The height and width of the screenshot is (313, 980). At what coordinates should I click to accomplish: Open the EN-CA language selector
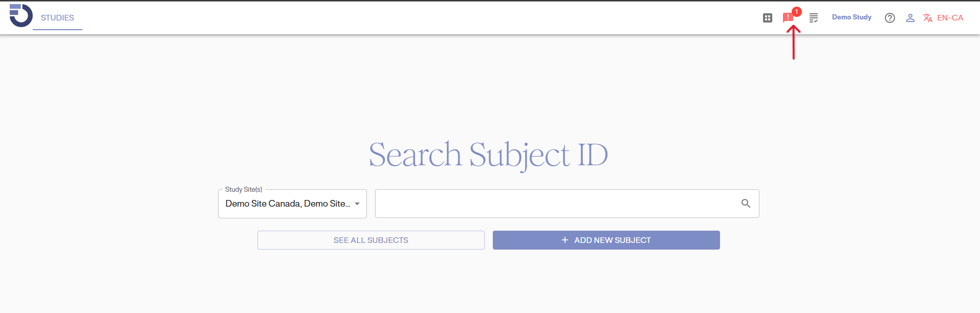point(950,18)
